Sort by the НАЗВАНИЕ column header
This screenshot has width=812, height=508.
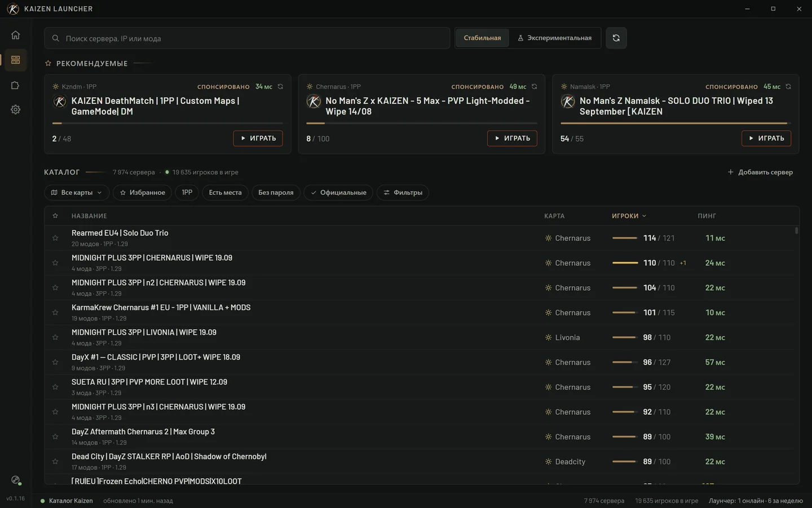click(x=89, y=216)
